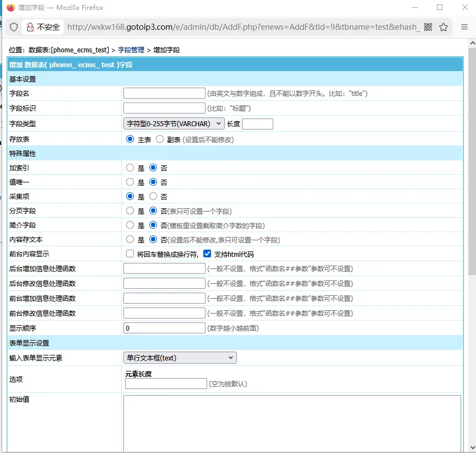Screen dimensions: 476x453
Task: Click scrollbar up arrow
Action: [x=472, y=43]
